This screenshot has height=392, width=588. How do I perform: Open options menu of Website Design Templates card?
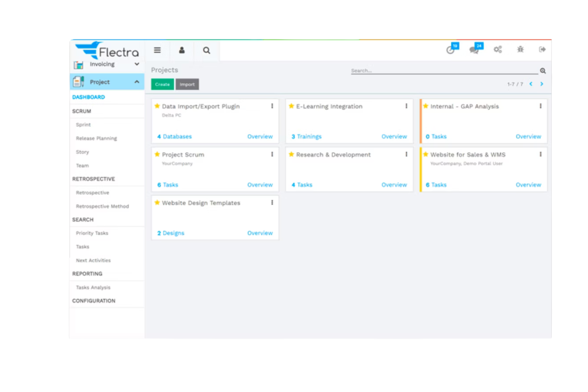pyautogui.click(x=272, y=203)
